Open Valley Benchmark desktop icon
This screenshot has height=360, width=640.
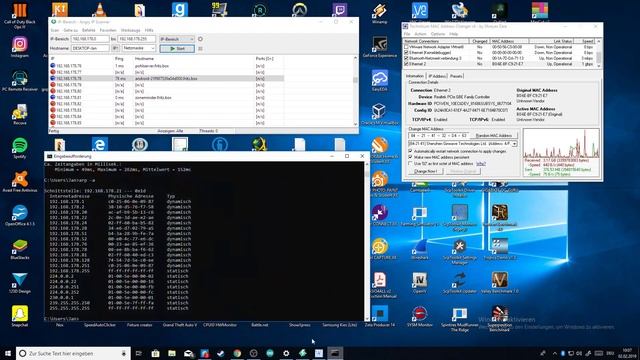tap(500, 282)
